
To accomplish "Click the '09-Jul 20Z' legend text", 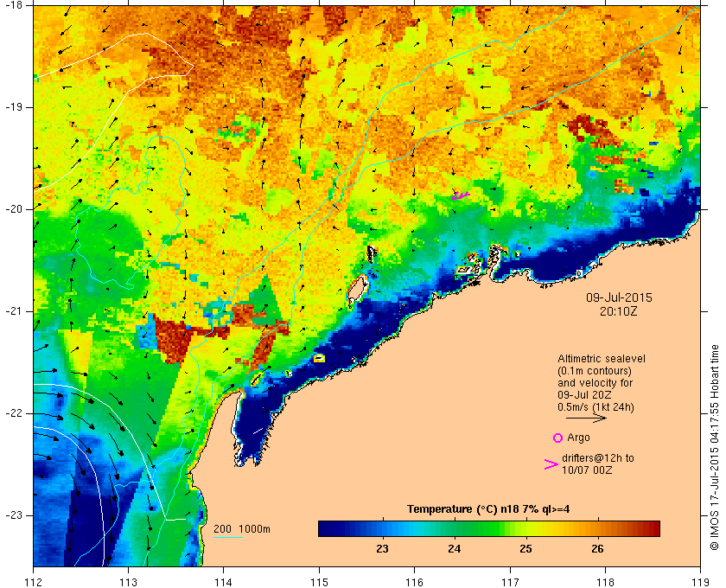I will click(584, 395).
